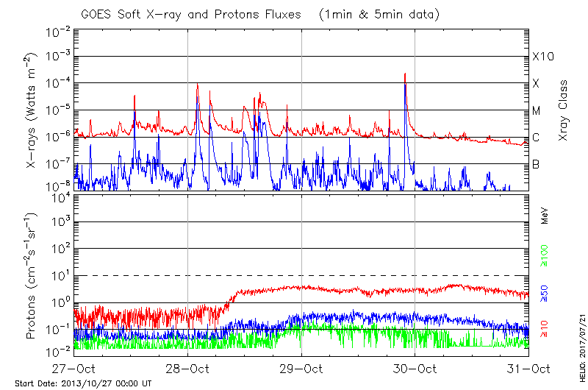Click the B X-ray class label
This screenshot has width=588, height=390.
click(x=536, y=164)
